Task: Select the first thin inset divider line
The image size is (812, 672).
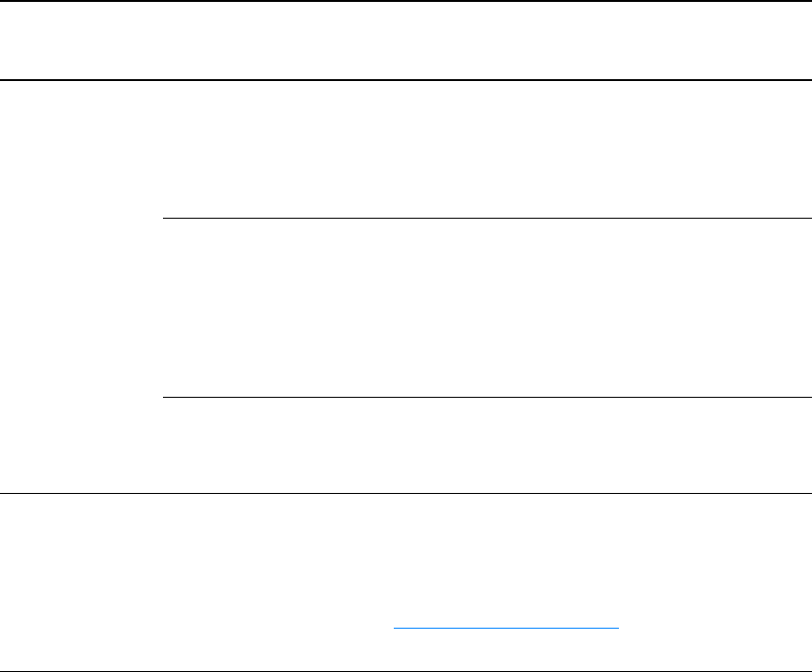Action: click(487, 218)
